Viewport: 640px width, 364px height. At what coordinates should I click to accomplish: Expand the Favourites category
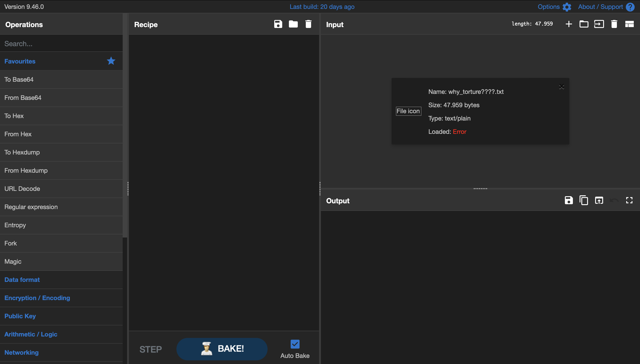click(61, 61)
